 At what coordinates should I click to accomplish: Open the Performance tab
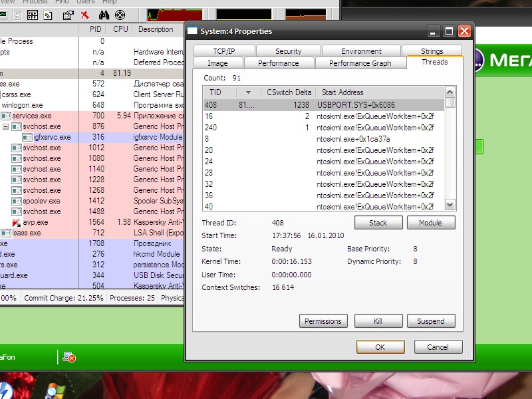(x=278, y=63)
